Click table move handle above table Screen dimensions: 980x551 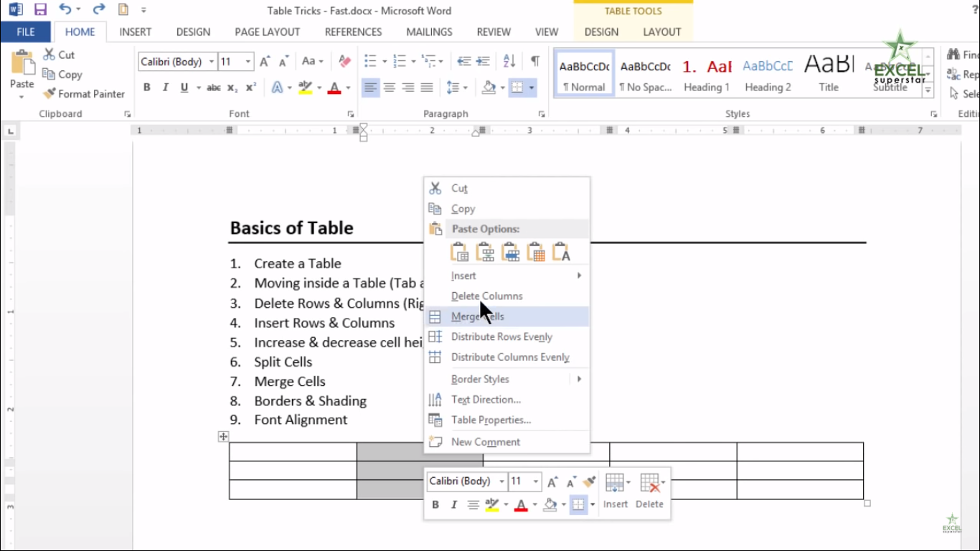(223, 436)
